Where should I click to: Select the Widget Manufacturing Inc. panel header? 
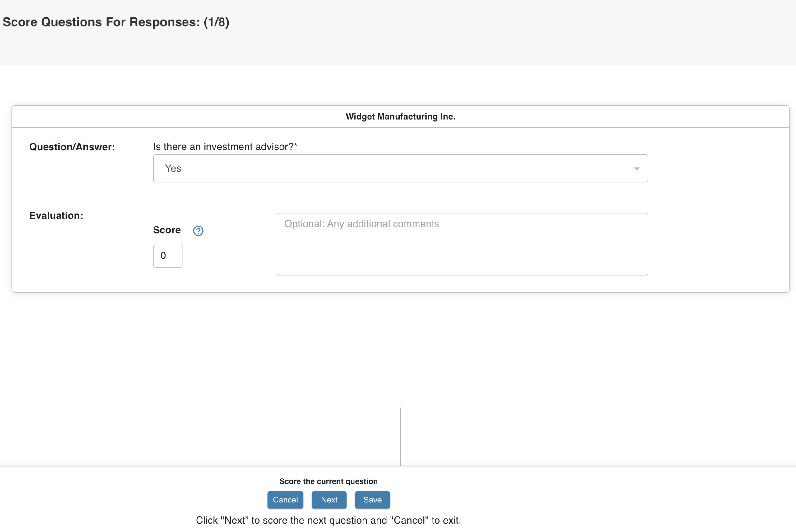400,116
